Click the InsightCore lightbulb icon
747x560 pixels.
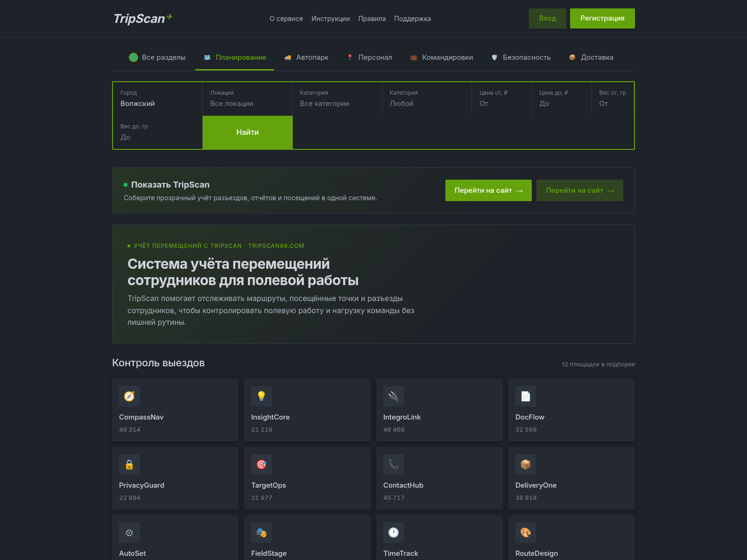(261, 396)
